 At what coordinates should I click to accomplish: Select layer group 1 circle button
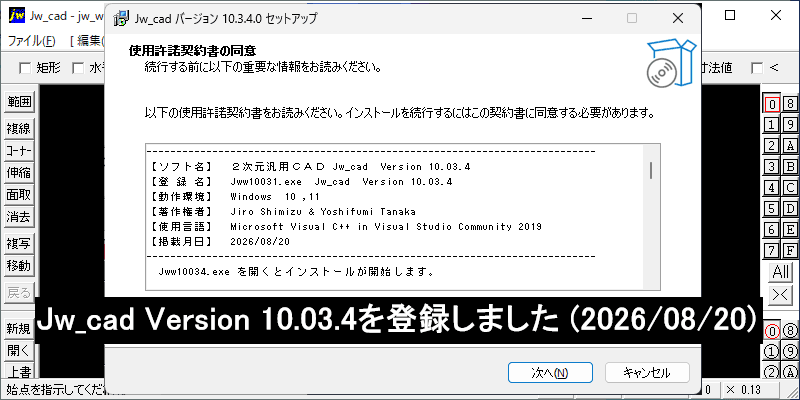point(772,352)
